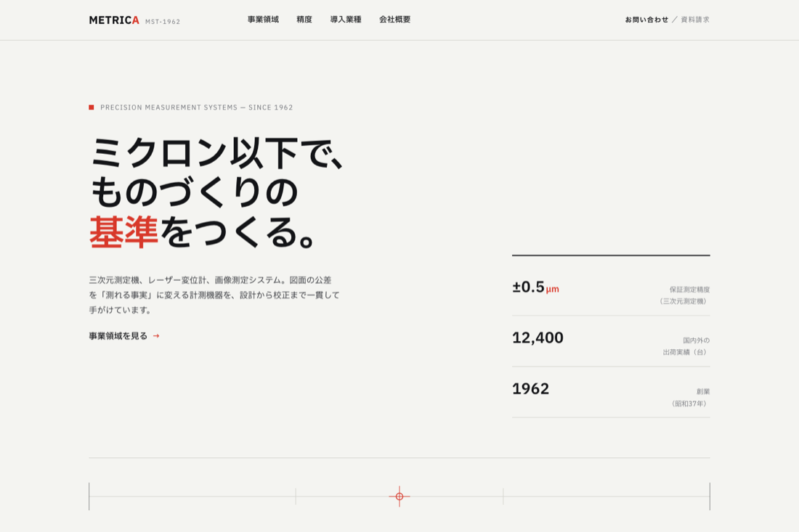Click the PRECISION MEASUREMENT SYSTEMS tagline
The height and width of the screenshot is (532, 799).
point(196,107)
